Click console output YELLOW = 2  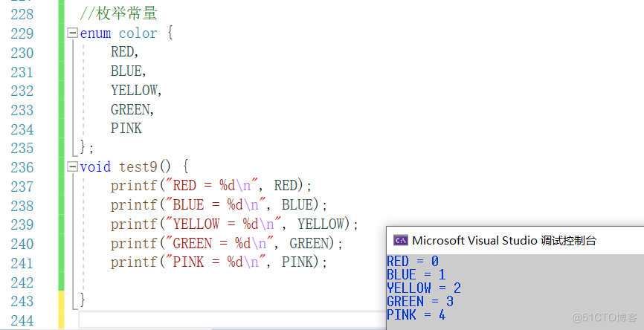click(424, 288)
